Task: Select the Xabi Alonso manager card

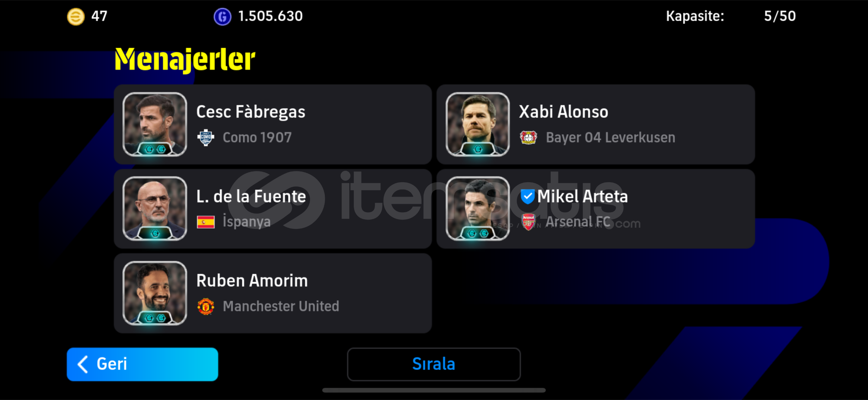Action: click(596, 124)
